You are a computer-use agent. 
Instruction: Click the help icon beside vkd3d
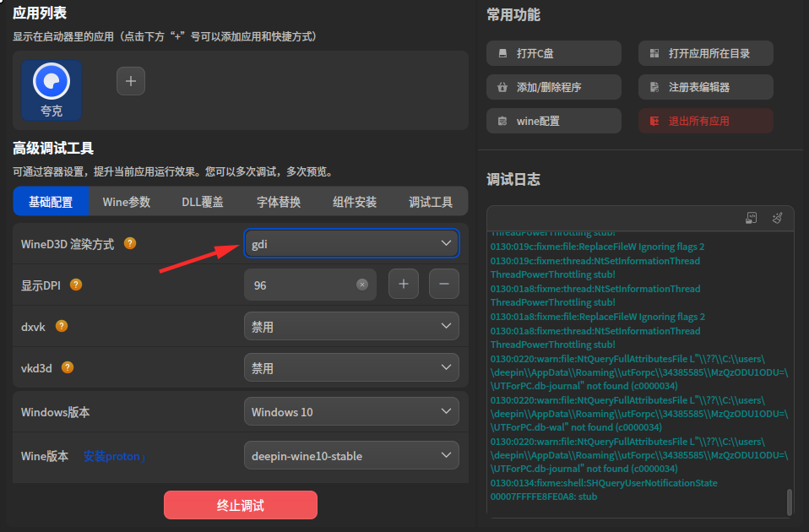(x=67, y=366)
